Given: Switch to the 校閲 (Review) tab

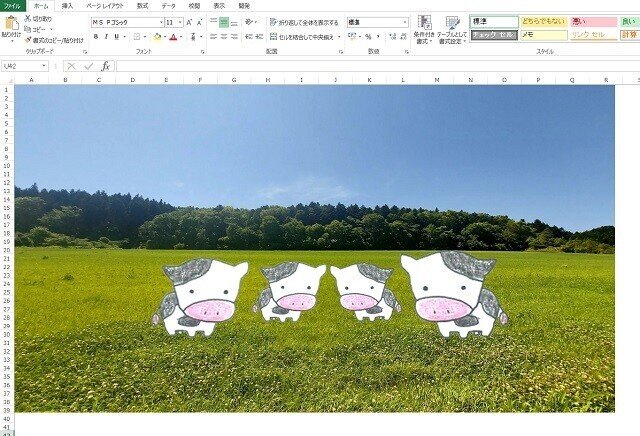Looking at the screenshot, I should click(x=194, y=6).
